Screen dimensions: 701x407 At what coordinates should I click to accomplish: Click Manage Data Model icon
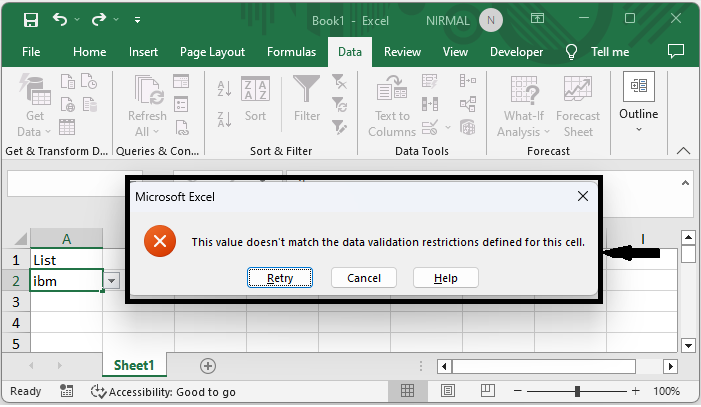468,128
